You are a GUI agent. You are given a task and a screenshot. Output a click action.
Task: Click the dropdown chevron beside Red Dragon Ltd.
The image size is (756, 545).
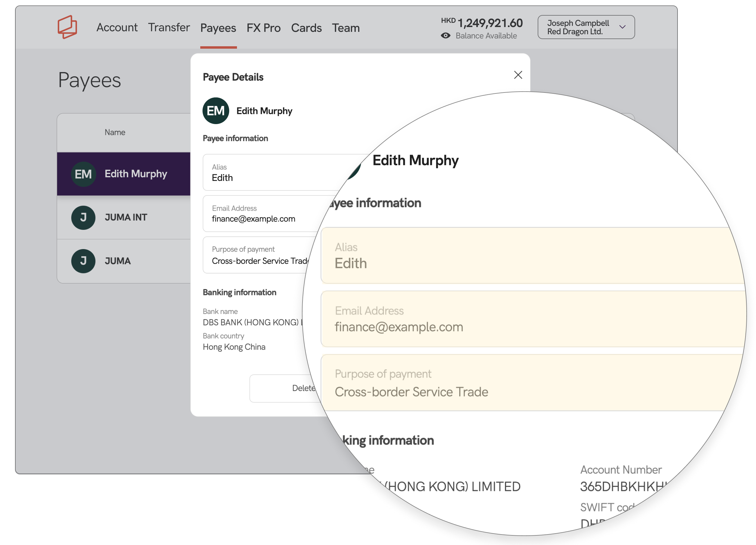pos(622,27)
